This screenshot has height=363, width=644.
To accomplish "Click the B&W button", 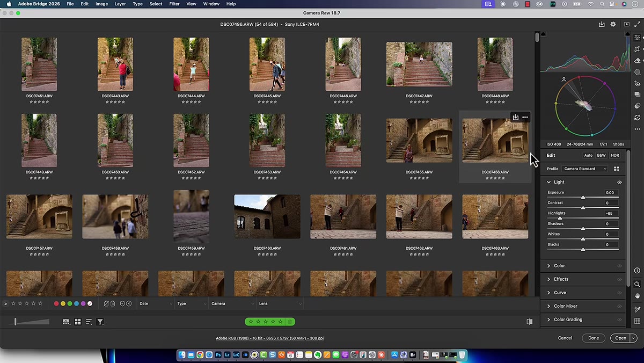I will (601, 155).
